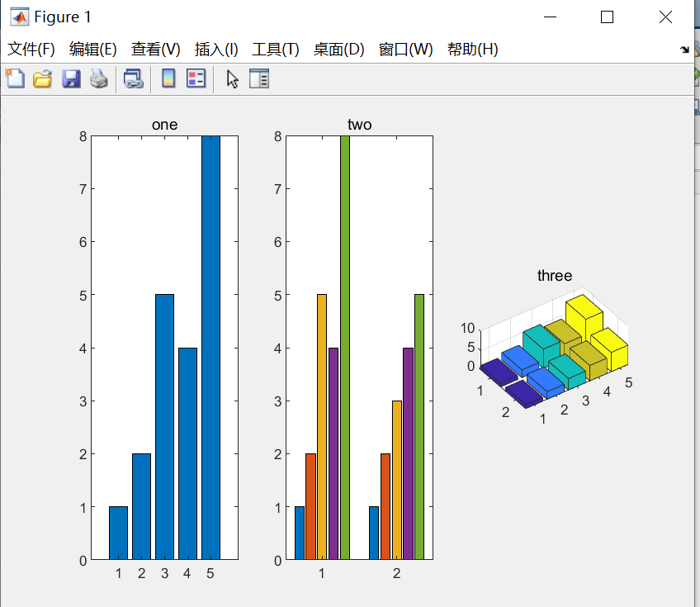Toggle plot edit mode with the arrow tool

point(232,78)
